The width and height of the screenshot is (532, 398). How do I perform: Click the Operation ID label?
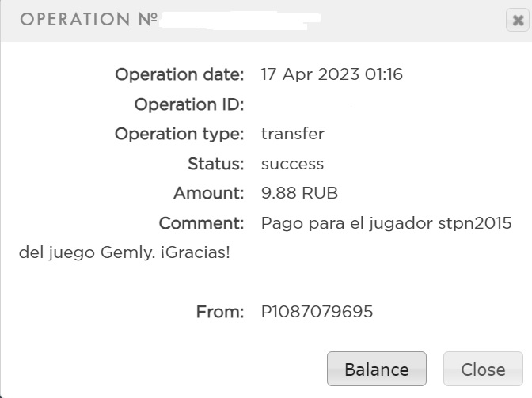click(189, 104)
